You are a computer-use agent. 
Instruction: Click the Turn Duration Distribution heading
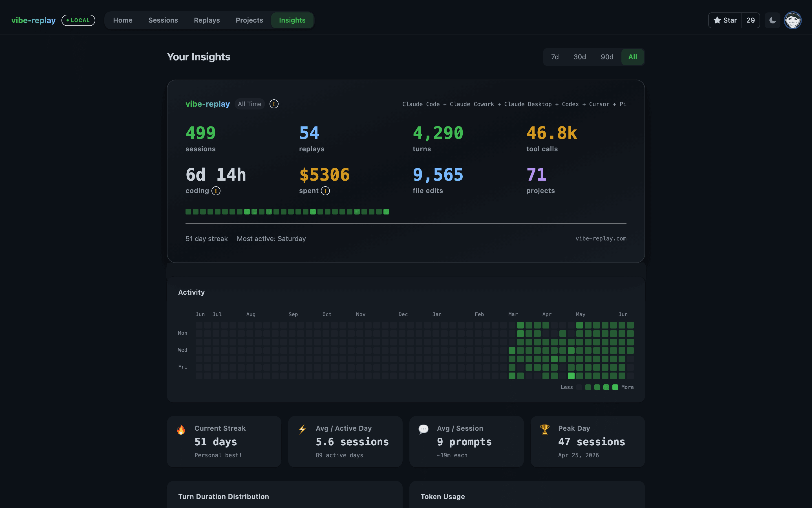224,497
